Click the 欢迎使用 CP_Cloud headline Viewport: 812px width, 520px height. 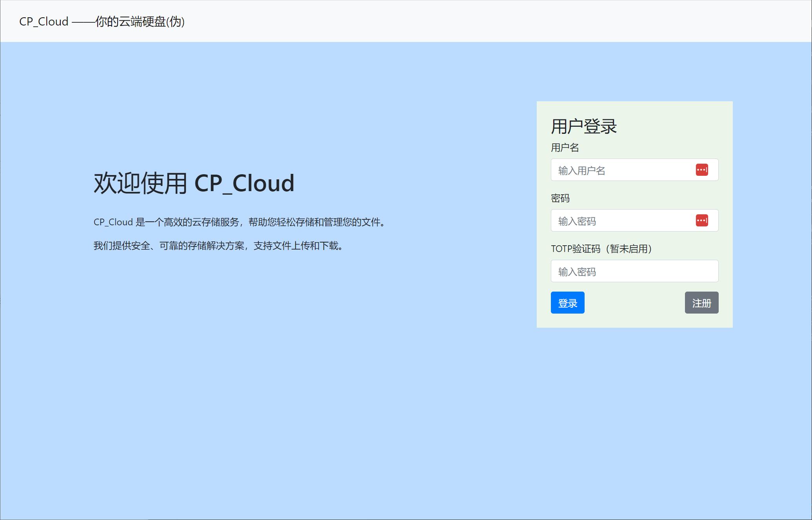point(194,183)
